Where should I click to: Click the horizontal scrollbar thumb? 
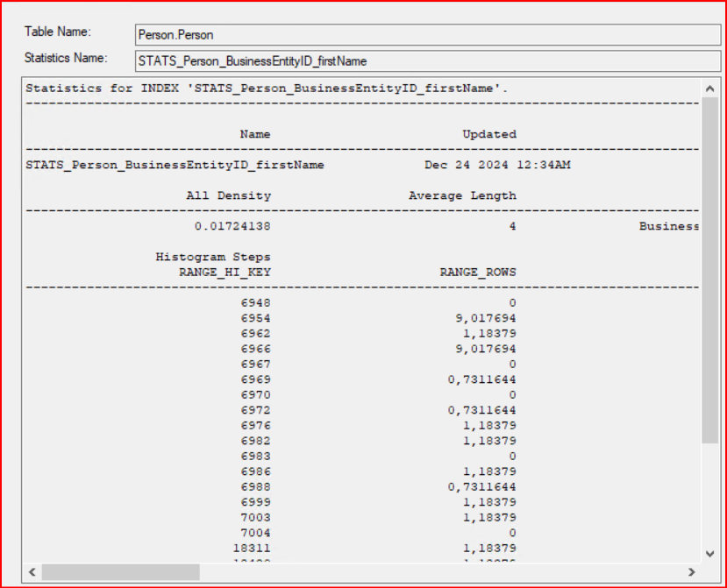pyautogui.click(x=120, y=571)
